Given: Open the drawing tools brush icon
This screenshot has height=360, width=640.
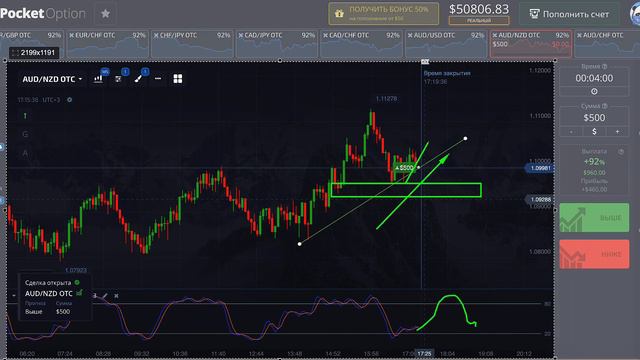Looking at the screenshot, I should (x=138, y=79).
